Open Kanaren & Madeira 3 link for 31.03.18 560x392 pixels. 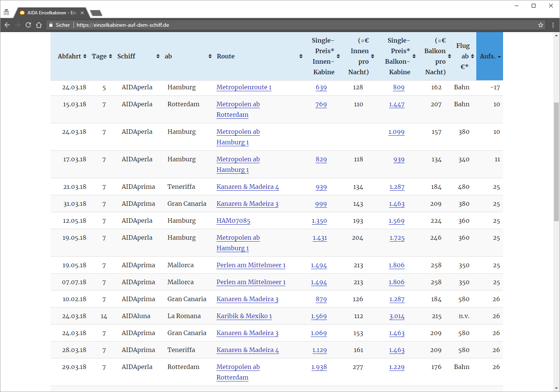pyautogui.click(x=247, y=204)
